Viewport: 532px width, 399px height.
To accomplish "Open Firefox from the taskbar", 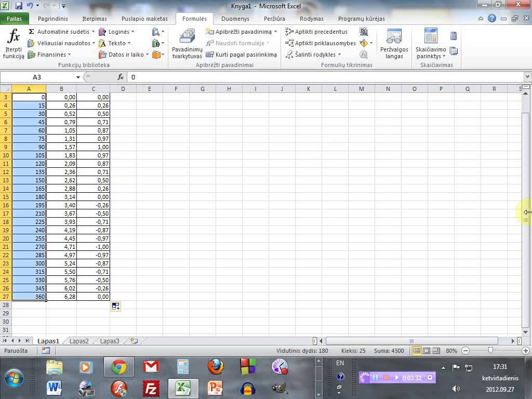I will [216, 367].
